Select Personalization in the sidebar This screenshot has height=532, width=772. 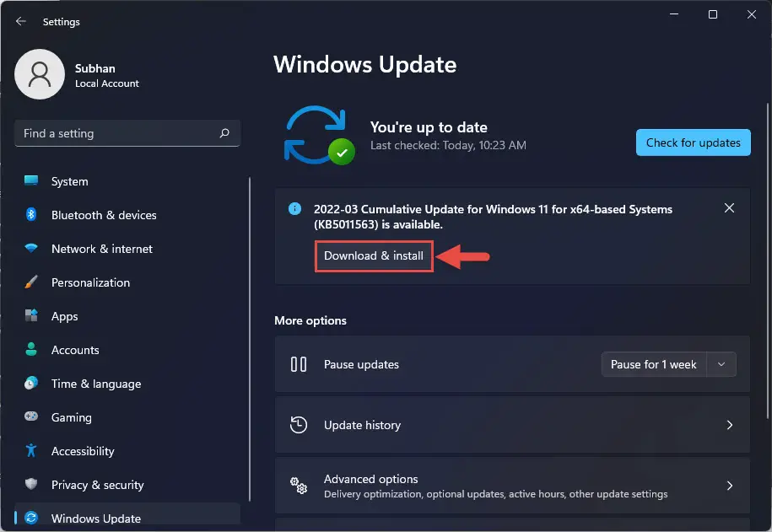tap(90, 282)
